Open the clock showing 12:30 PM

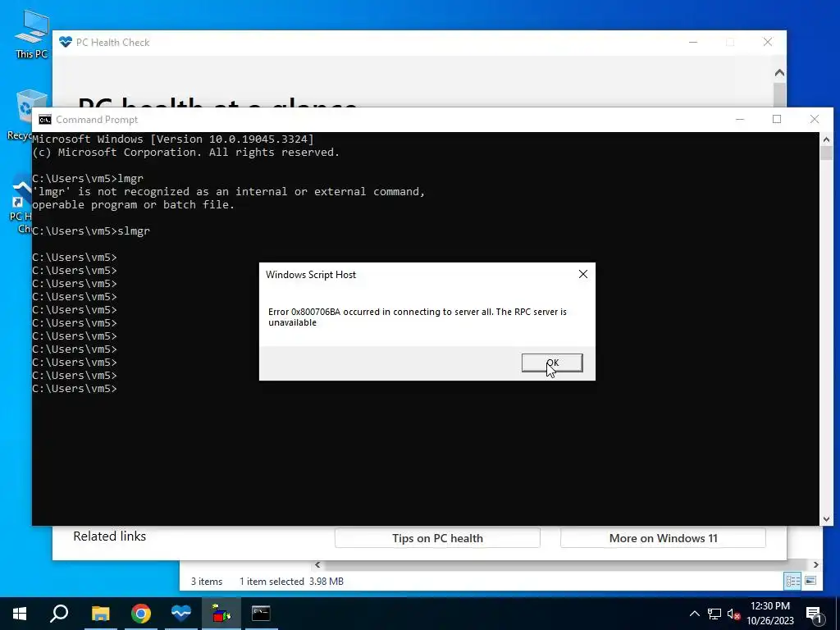click(x=769, y=614)
